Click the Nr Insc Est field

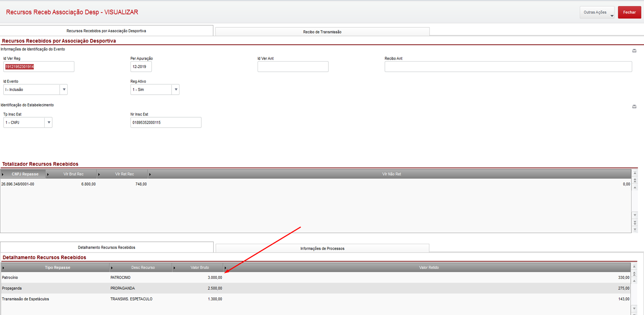[x=166, y=122]
